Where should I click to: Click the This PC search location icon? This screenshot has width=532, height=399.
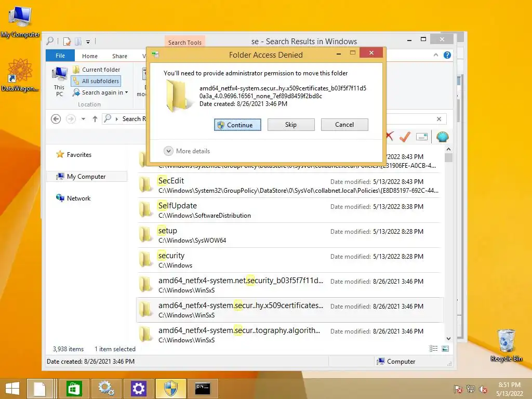click(59, 82)
